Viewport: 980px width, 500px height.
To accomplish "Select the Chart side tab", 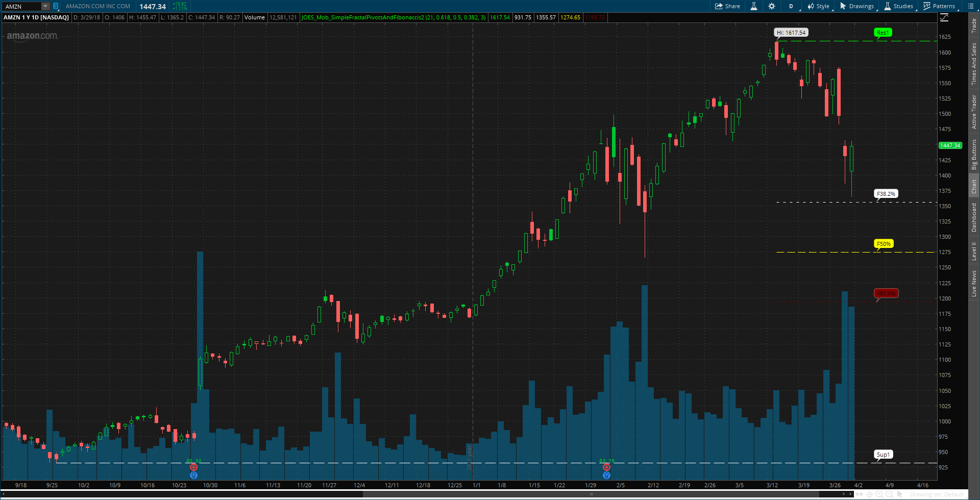I will click(974, 186).
